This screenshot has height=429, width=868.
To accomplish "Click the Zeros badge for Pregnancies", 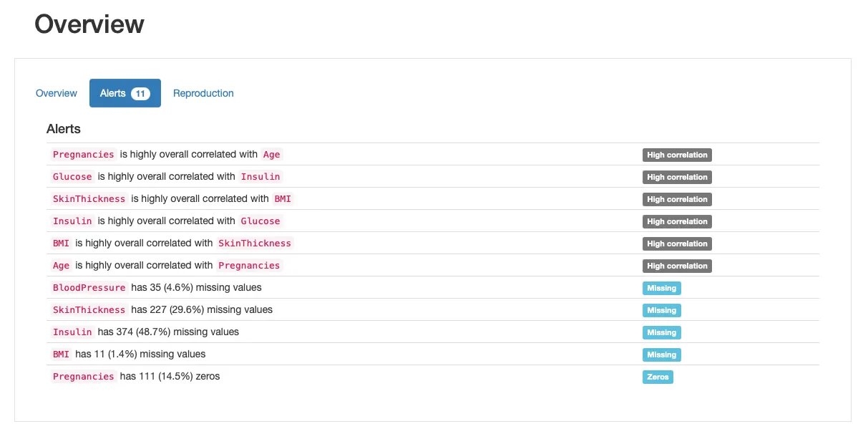I will (658, 377).
